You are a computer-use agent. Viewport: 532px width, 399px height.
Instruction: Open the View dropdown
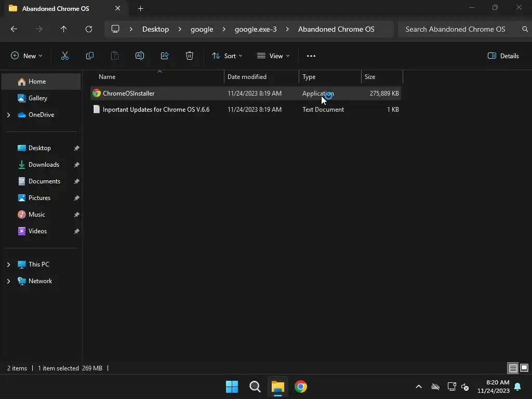click(273, 56)
